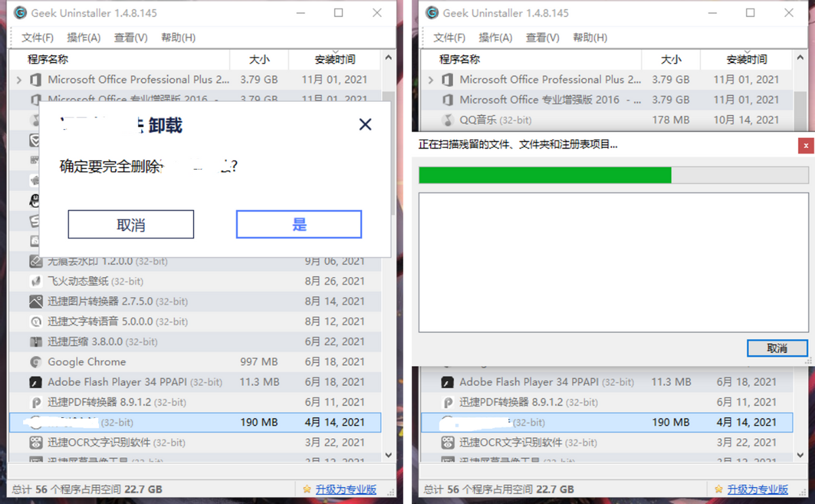Expand Microsoft Office Professional Plus row in left window
Screen dimensions: 815x504
20,80
